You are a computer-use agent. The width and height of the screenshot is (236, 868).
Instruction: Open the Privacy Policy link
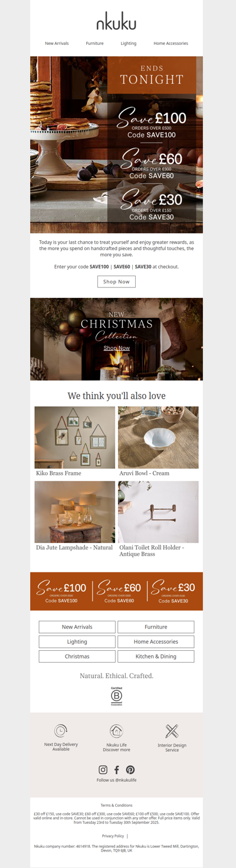point(113,836)
